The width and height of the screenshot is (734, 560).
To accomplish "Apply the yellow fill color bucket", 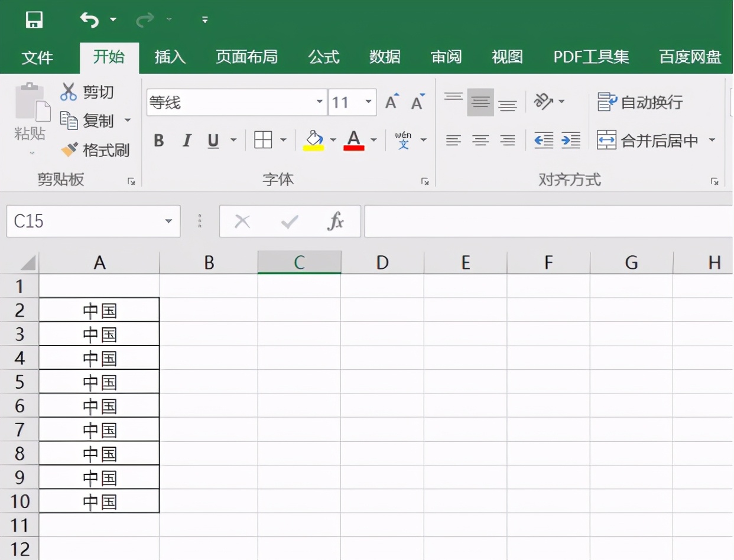I will click(313, 140).
